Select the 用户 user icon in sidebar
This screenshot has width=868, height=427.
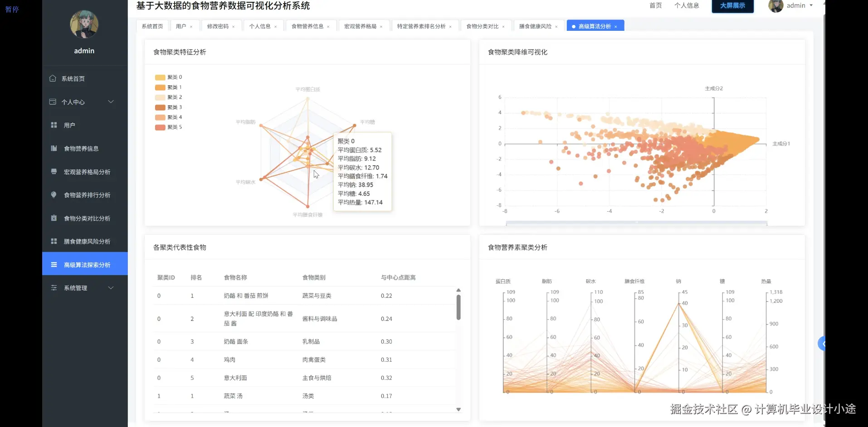pos(53,125)
